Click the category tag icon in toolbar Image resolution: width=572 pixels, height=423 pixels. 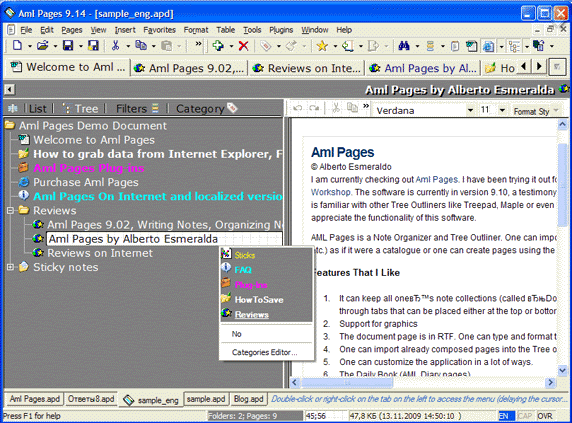click(266, 46)
